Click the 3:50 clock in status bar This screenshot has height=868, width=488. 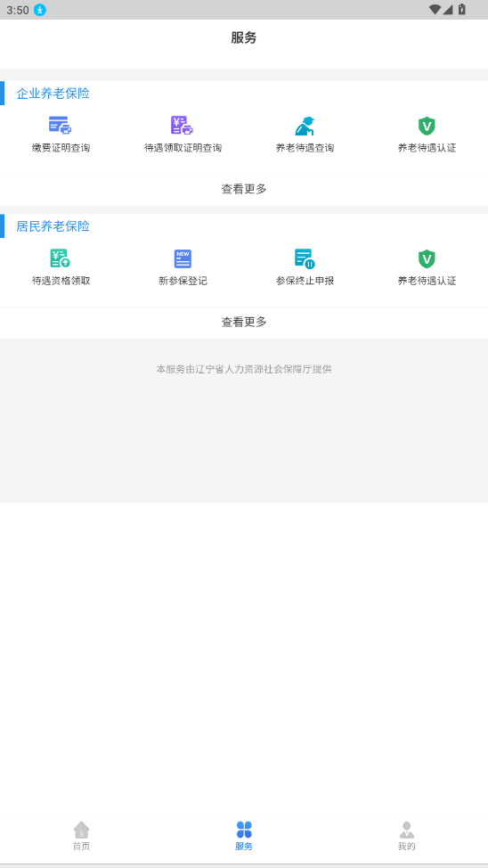click(x=18, y=10)
